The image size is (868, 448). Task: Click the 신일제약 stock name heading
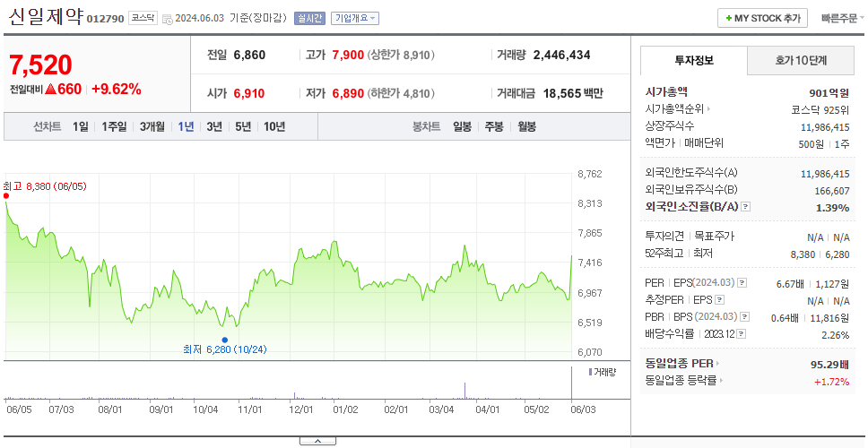pos(46,17)
